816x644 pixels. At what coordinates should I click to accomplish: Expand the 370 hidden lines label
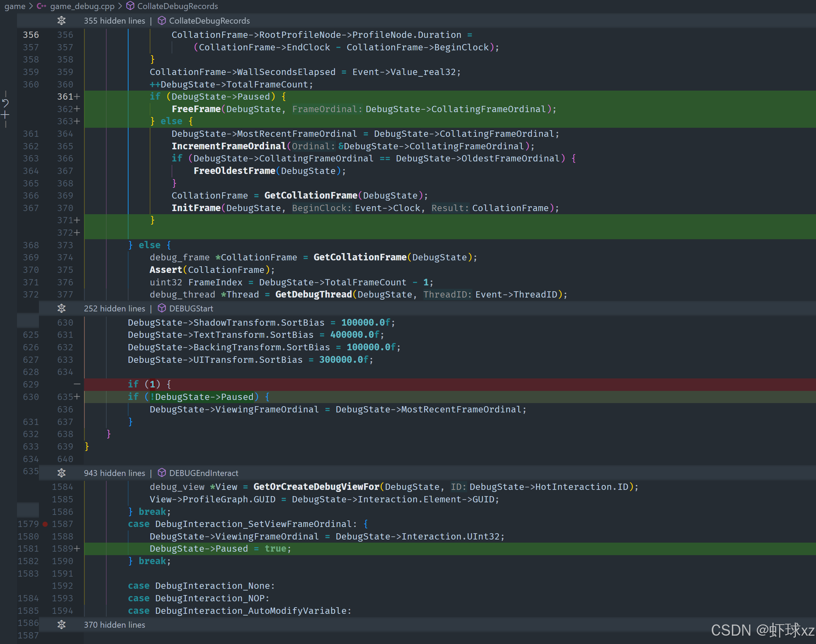[x=114, y=625]
